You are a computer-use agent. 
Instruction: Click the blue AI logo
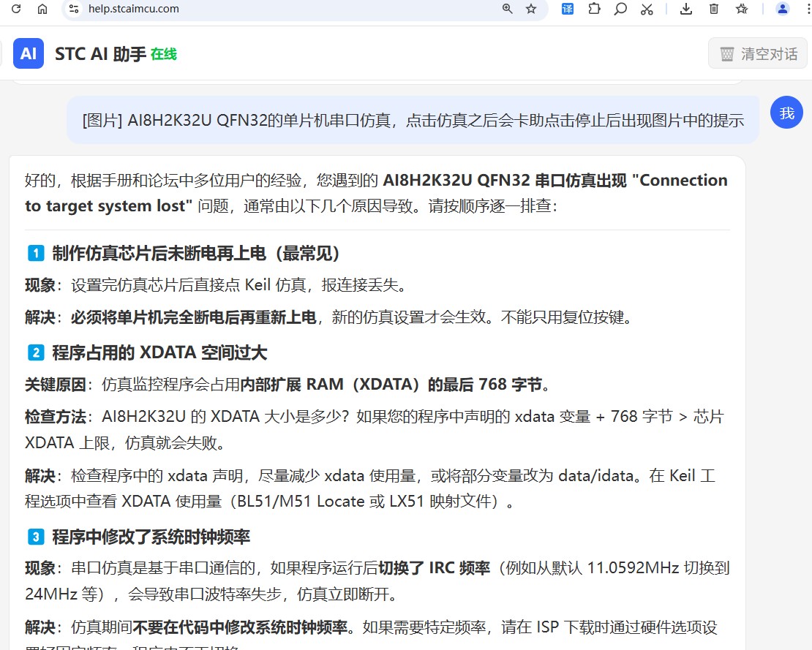click(29, 53)
